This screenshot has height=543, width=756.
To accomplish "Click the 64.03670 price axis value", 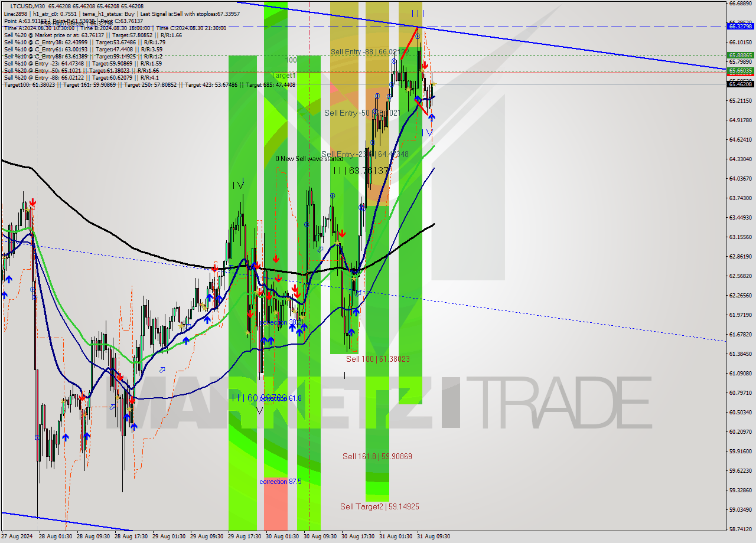I will click(741, 178).
